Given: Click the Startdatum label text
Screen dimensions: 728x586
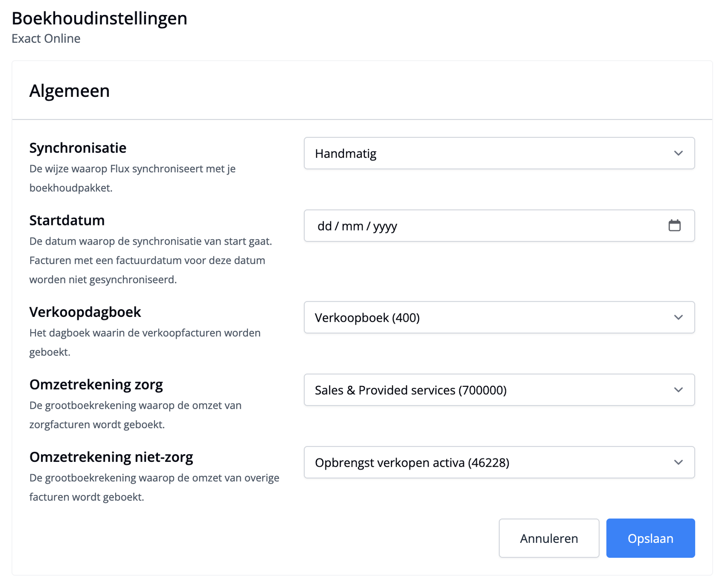Looking at the screenshot, I should [66, 220].
